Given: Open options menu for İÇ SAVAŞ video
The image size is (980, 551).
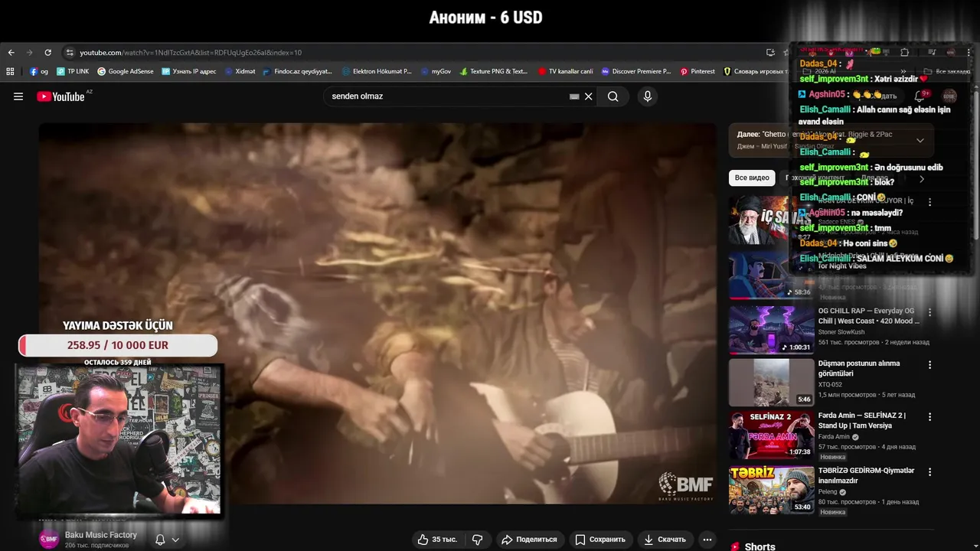Looking at the screenshot, I should pos(930,203).
